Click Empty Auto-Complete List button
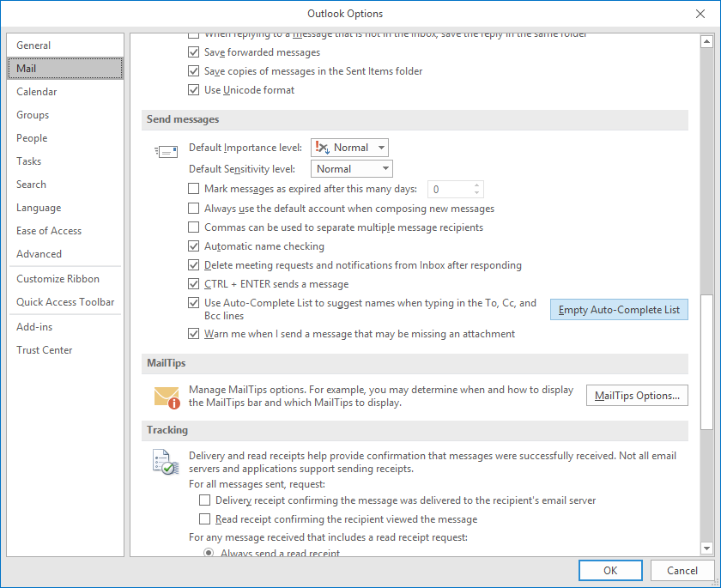721x588 pixels. point(619,309)
